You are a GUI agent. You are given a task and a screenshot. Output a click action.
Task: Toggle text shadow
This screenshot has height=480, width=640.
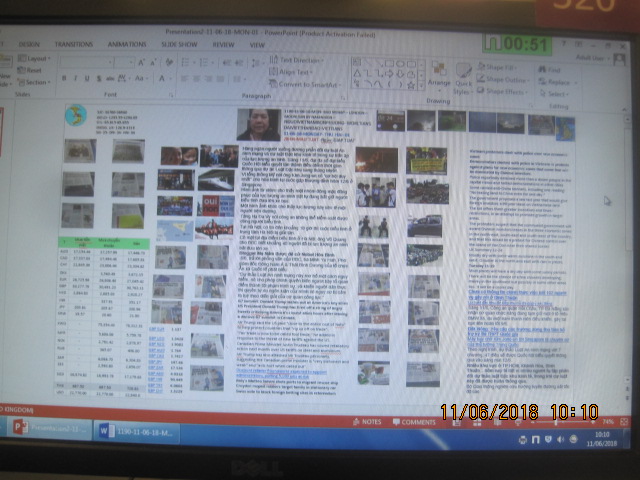click(98, 78)
